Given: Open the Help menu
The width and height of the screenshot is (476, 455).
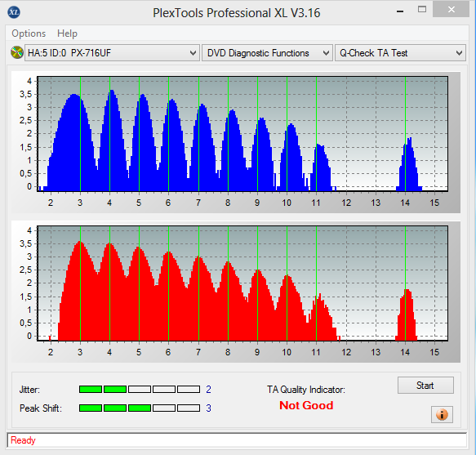Looking at the screenshot, I should pos(67,33).
